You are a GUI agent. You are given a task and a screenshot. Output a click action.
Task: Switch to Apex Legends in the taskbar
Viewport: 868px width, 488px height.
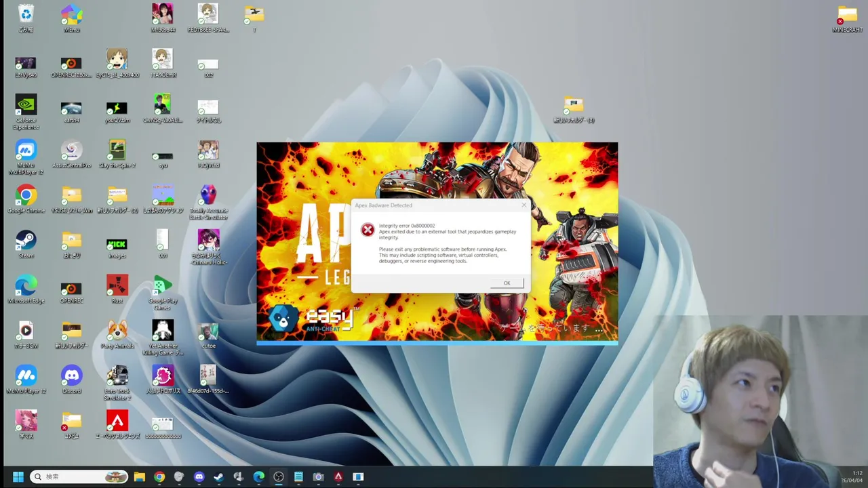coord(338,476)
